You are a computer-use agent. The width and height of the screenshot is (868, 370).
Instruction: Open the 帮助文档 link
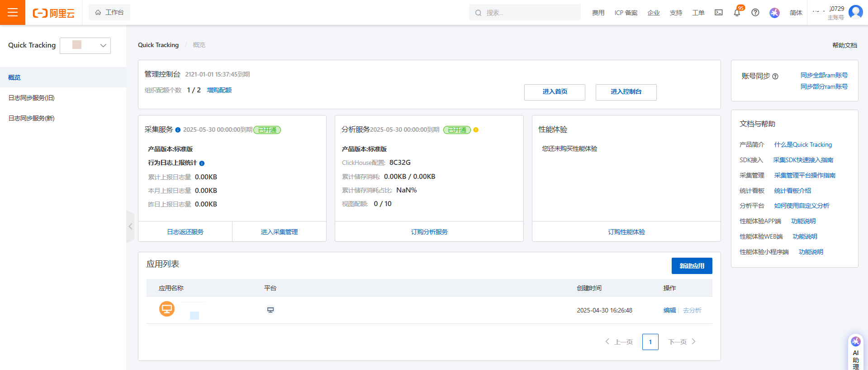(844, 45)
